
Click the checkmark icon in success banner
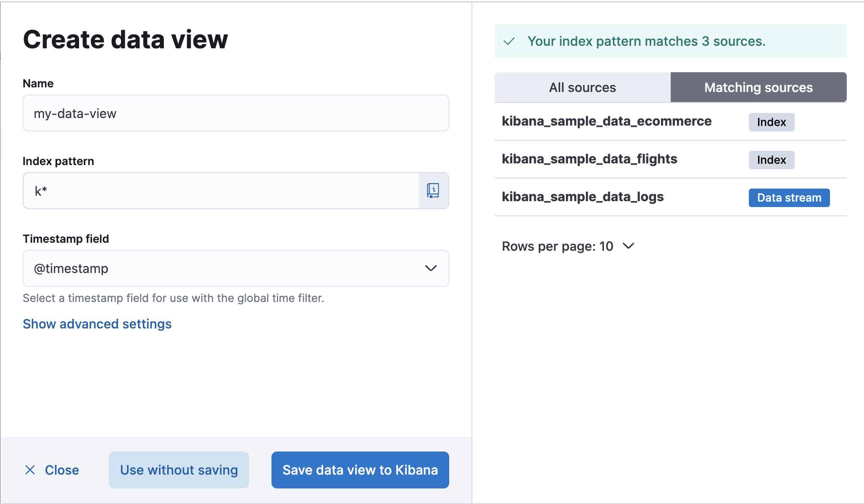(509, 41)
